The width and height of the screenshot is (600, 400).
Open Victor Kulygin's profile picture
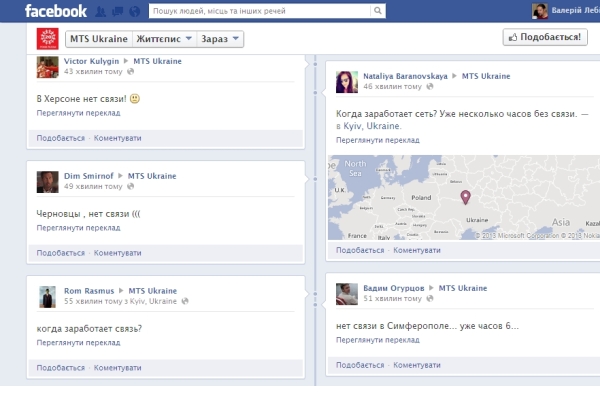pyautogui.click(x=47, y=67)
